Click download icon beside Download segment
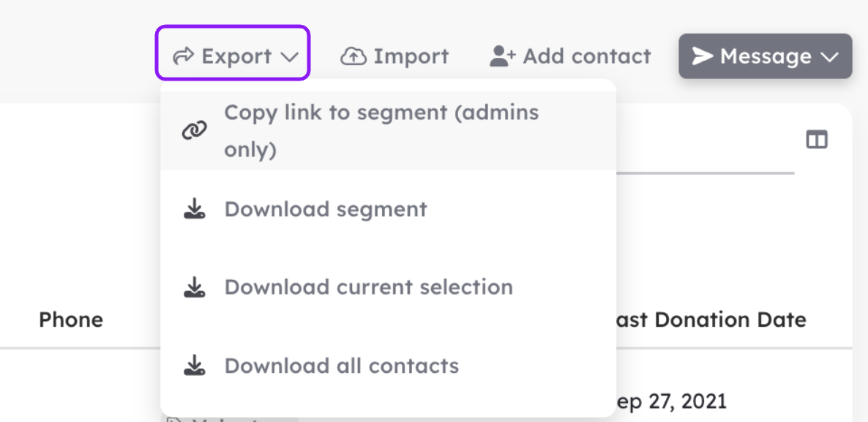Image resolution: width=868 pixels, height=422 pixels. click(194, 210)
